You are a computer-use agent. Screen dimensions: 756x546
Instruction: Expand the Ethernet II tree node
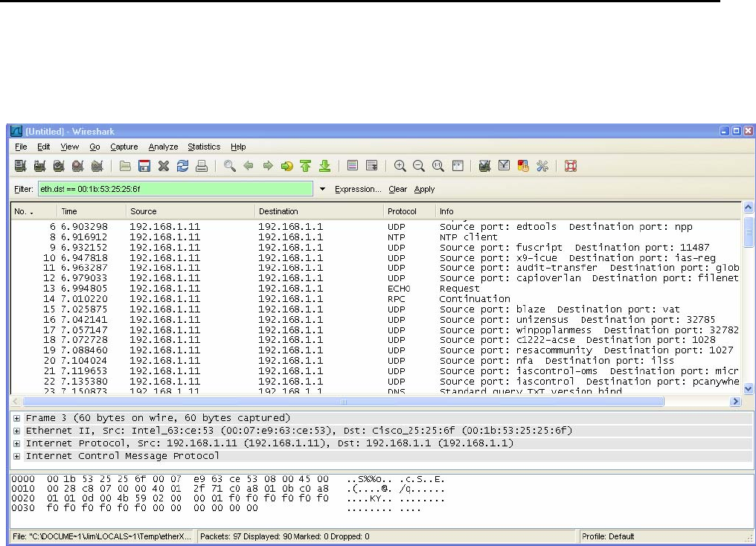click(17, 431)
